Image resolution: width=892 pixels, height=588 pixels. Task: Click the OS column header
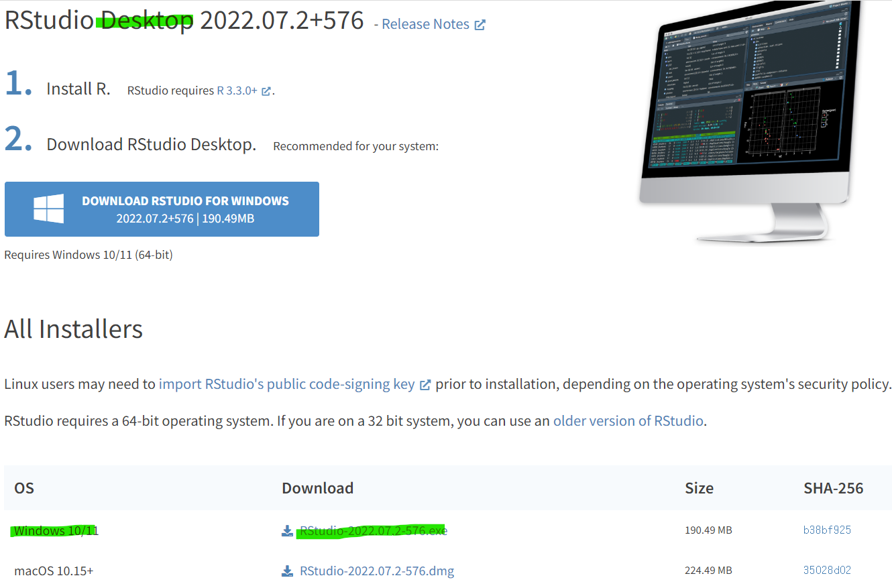pyautogui.click(x=24, y=488)
